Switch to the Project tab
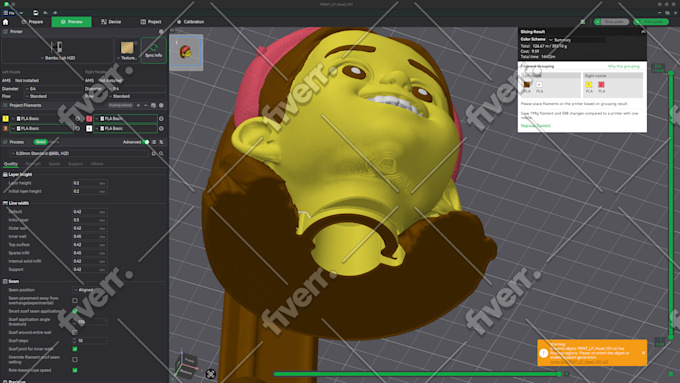The height and width of the screenshot is (383, 680). pyautogui.click(x=151, y=22)
